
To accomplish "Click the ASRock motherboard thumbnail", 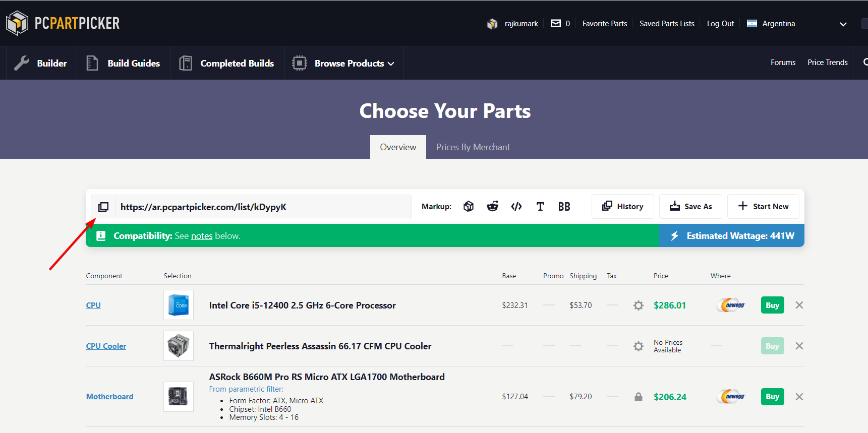I will [x=179, y=397].
